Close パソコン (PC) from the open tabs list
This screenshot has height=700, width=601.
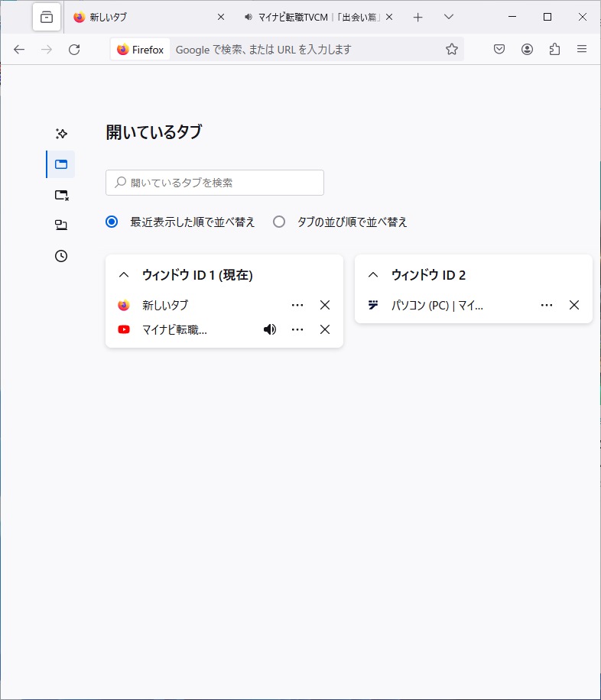[x=574, y=306]
